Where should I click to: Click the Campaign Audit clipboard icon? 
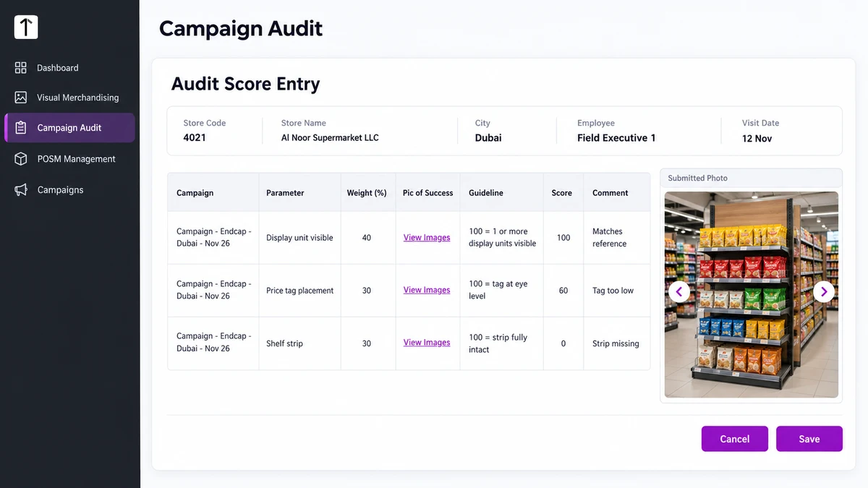point(21,127)
